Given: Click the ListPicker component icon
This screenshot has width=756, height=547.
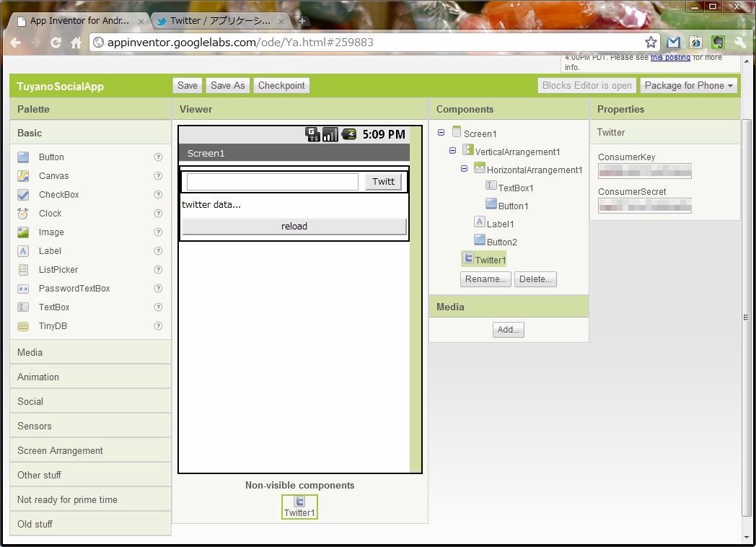Looking at the screenshot, I should coord(24,270).
